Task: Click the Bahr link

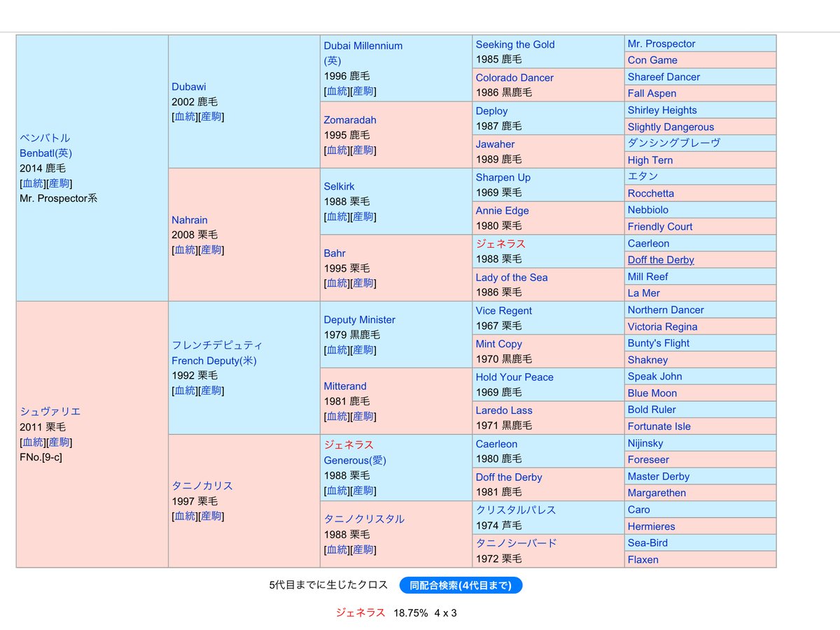Action: (x=335, y=253)
